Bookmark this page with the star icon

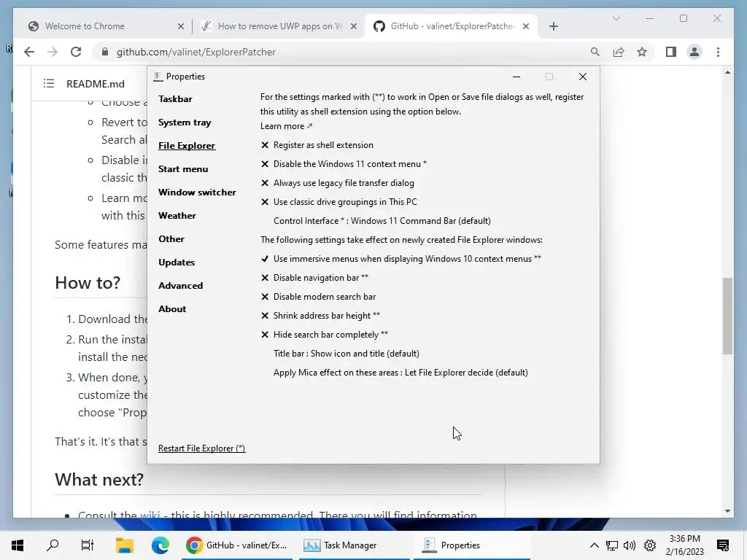pos(642,52)
